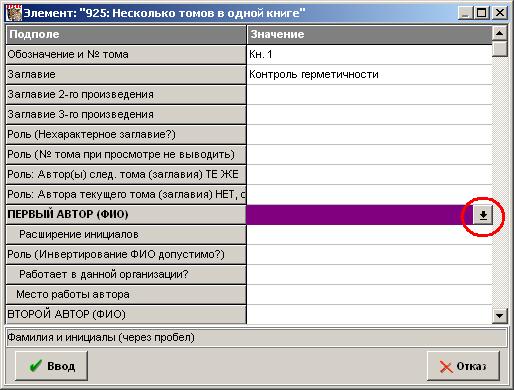Image resolution: width=514 pixels, height=390 pixels.
Task: Select the ПЕРВЫЙ АВТОР (ФИО) label
Action: click(126, 214)
